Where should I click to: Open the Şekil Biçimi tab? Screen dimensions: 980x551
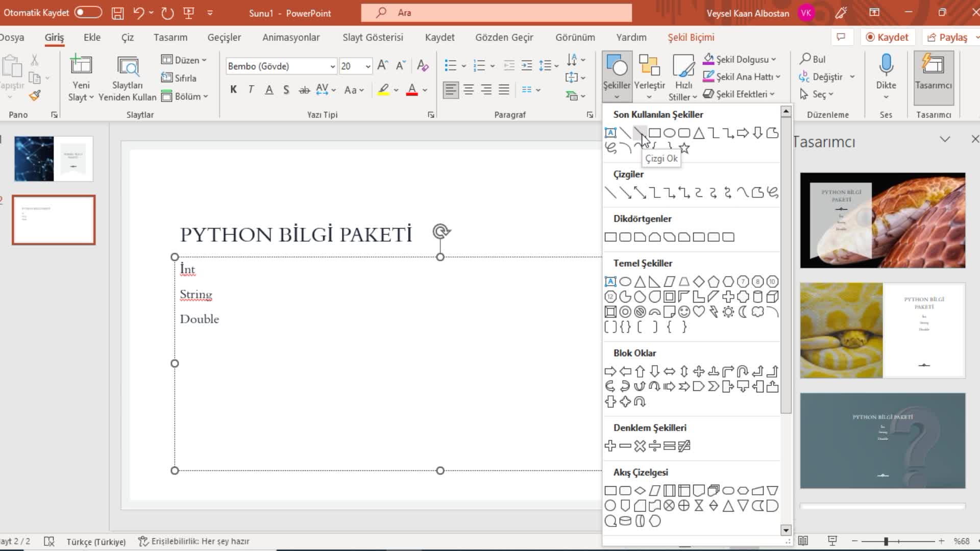click(691, 37)
